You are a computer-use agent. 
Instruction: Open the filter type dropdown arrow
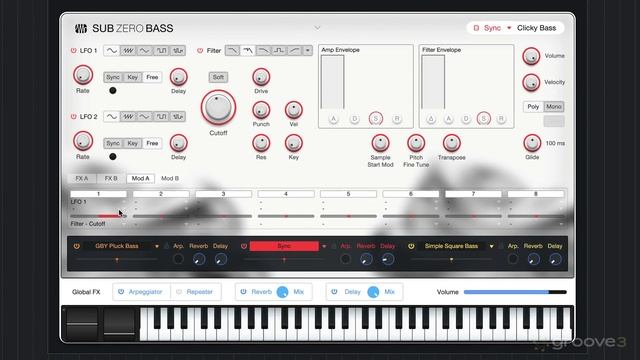tap(308, 51)
